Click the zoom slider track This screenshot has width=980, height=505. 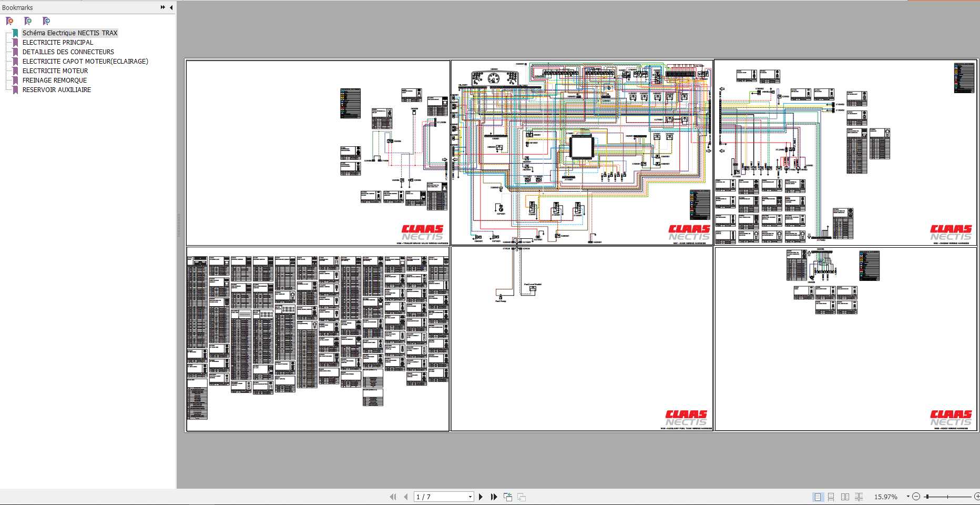(x=948, y=497)
